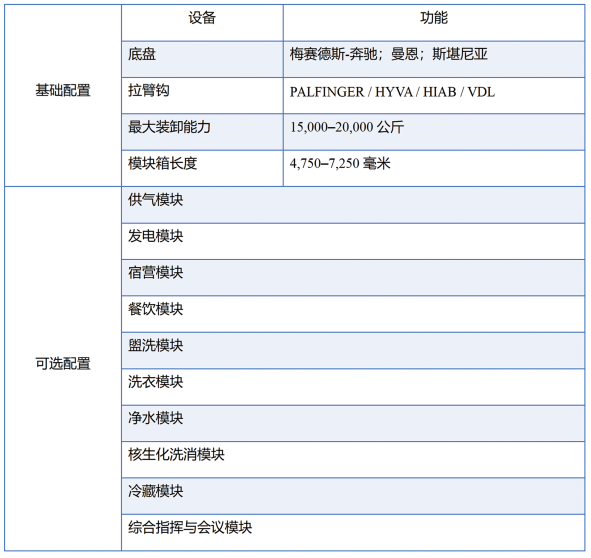Click the 15,000–20,000 公斤 value
The image size is (591, 558).
pyautogui.click(x=347, y=127)
